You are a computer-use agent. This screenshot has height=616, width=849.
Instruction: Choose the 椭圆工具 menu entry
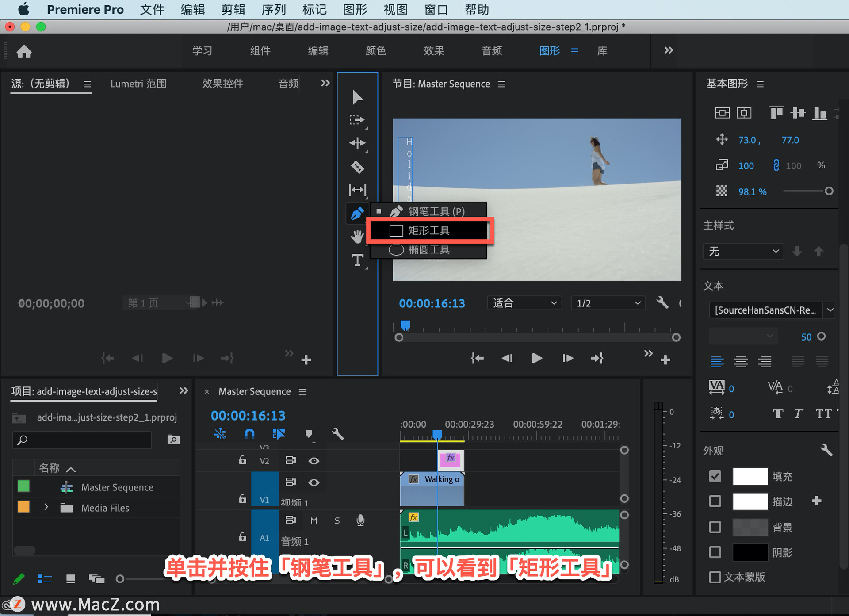pos(428,250)
